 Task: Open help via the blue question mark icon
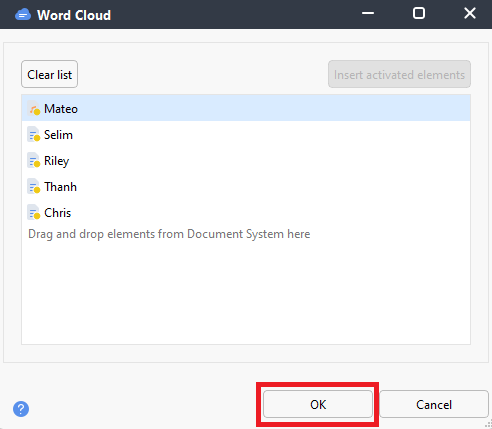coord(21,409)
